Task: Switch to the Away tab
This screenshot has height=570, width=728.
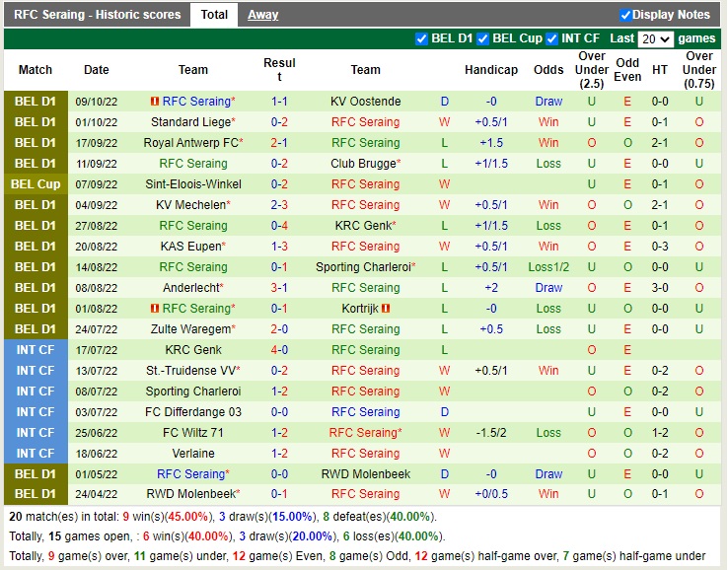Action: (x=262, y=15)
